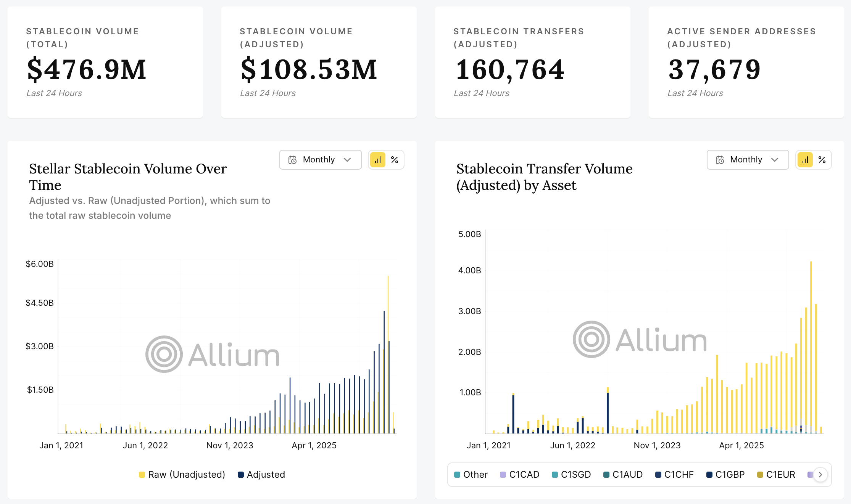
Task: Open Monthly dropdown on Stellar volume chart
Action: [x=321, y=160]
